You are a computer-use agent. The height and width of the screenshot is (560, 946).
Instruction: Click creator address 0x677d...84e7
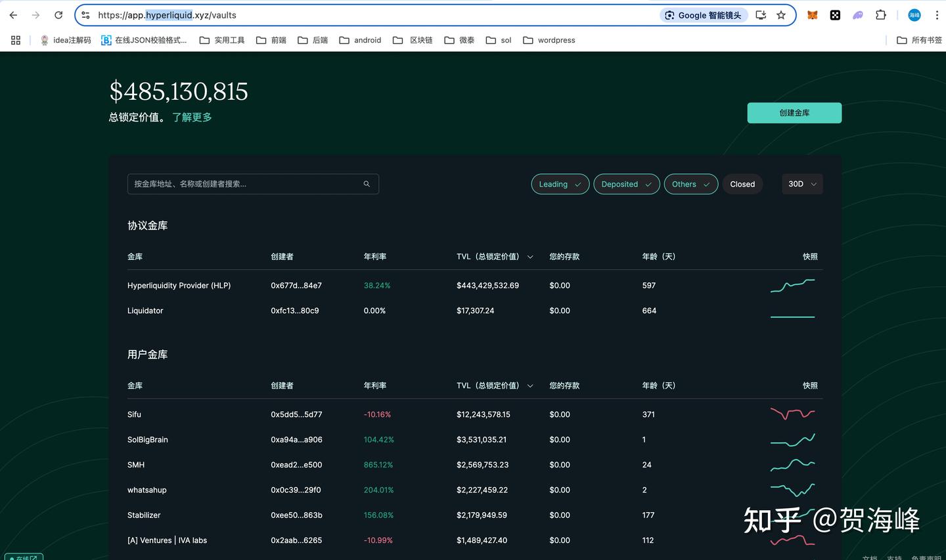coord(296,286)
